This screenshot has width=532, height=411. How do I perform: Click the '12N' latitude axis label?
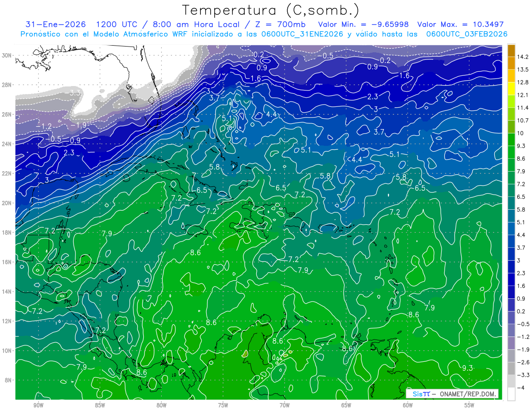click(x=7, y=321)
